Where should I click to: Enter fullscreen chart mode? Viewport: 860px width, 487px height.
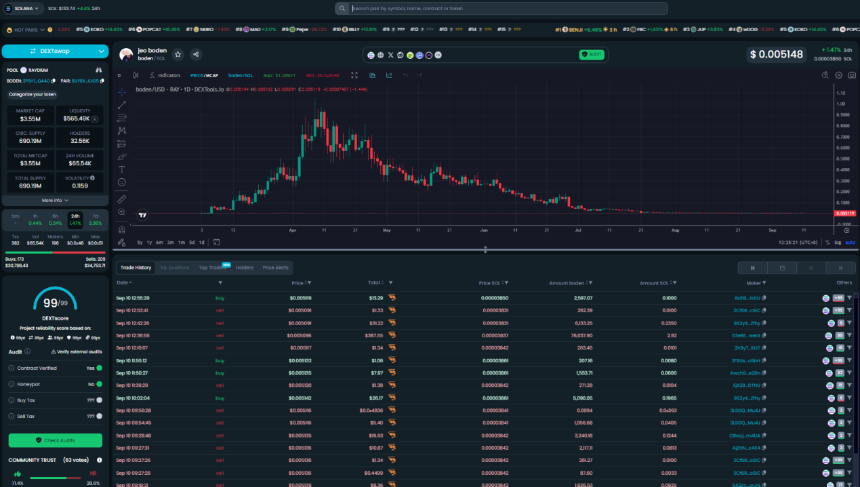354,75
